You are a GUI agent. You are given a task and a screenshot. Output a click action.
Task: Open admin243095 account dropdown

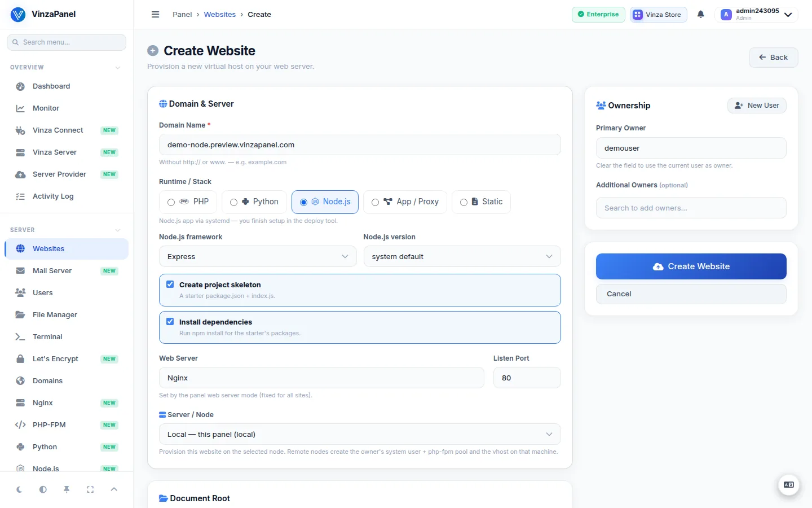click(x=757, y=15)
